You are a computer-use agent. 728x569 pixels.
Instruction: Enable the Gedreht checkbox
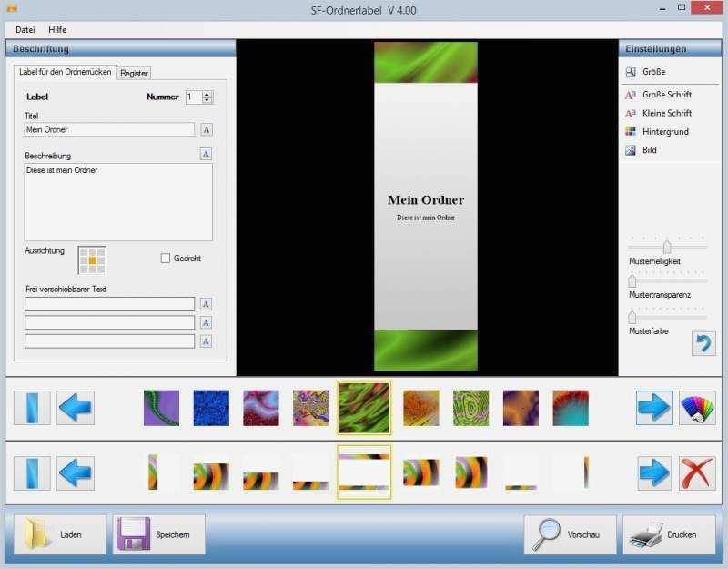166,258
